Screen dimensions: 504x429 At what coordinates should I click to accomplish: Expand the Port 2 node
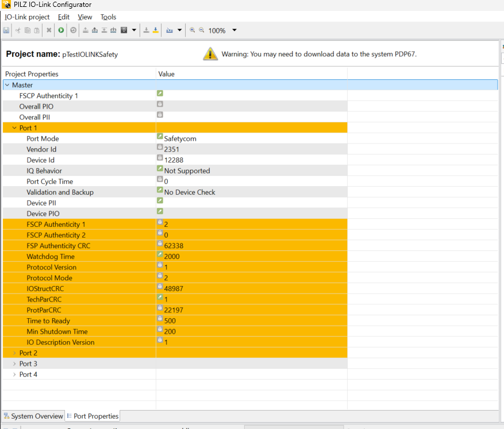point(14,353)
